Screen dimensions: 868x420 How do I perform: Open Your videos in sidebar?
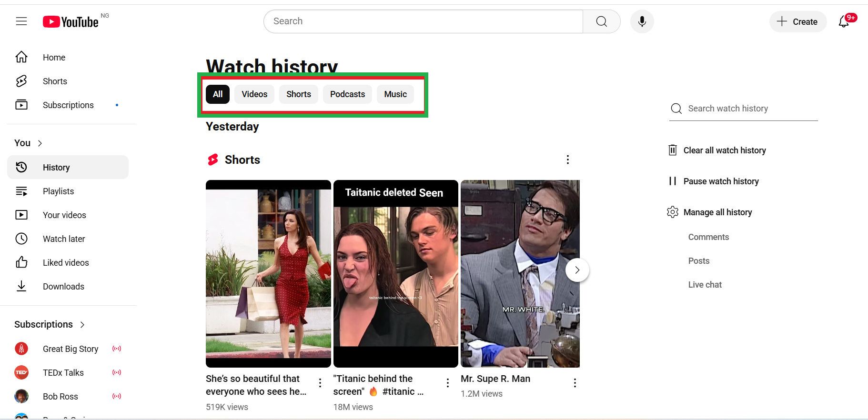[x=68, y=215]
